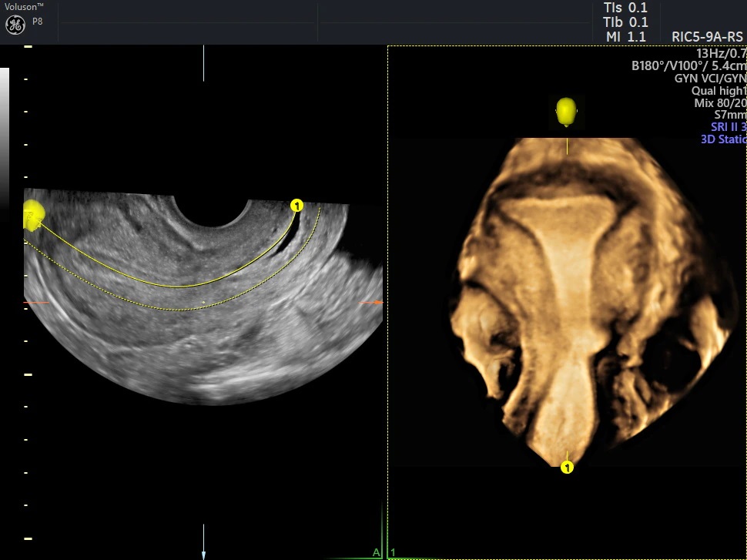The width and height of the screenshot is (747, 560).
Task: Click the orange arrow at the right edge of the 2D image
Action: tap(375, 303)
